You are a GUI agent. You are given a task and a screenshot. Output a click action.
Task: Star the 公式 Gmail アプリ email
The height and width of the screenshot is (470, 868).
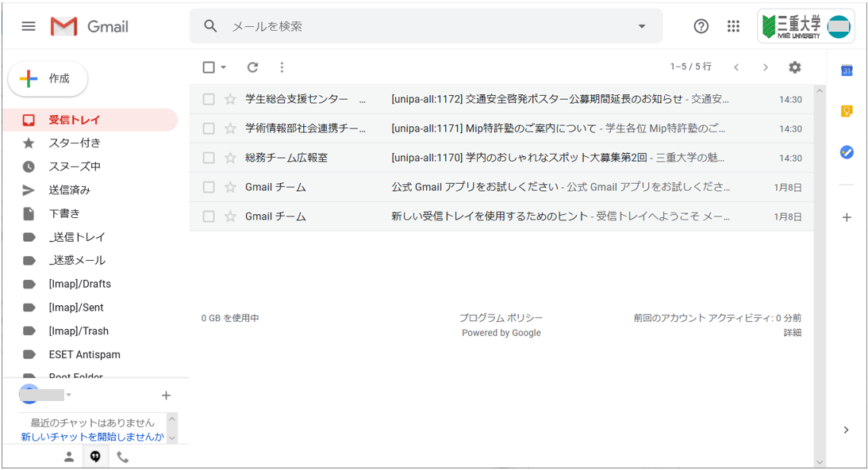(x=230, y=187)
